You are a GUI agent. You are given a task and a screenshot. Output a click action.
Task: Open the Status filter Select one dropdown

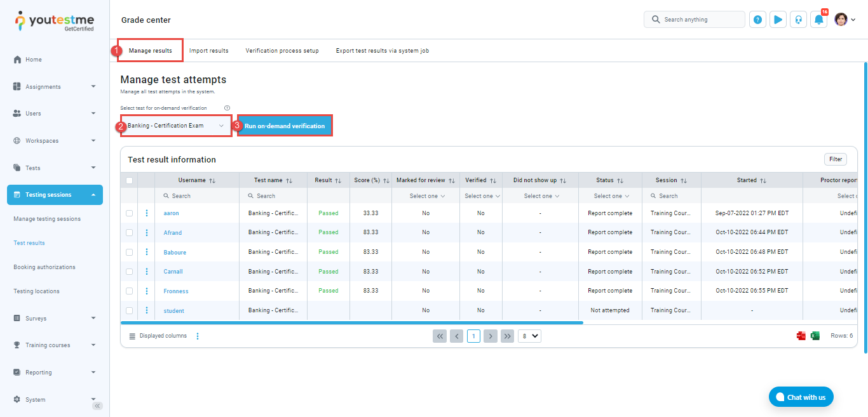610,196
